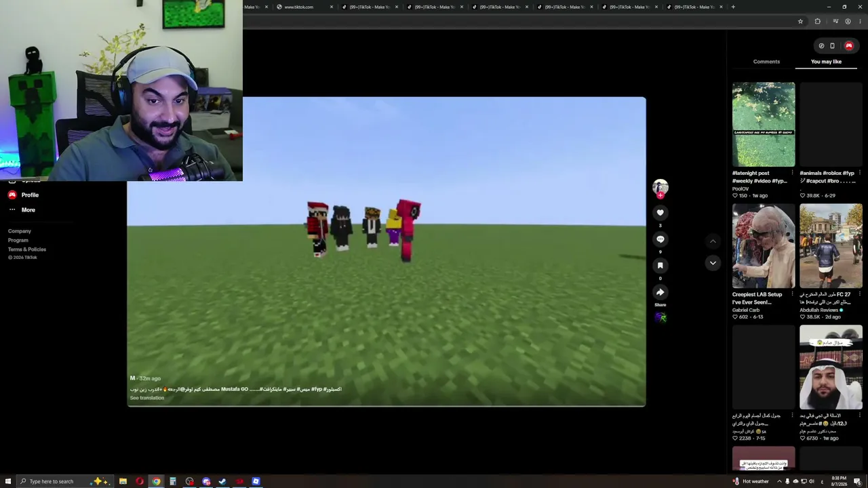Switch to the Comments tab
This screenshot has width=868, height=488.
766,62
